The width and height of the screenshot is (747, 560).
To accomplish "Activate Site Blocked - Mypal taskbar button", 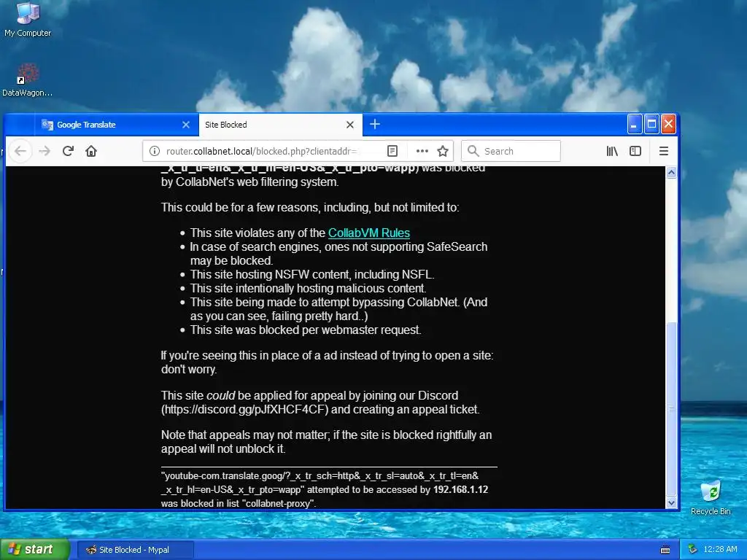I will coord(135,550).
